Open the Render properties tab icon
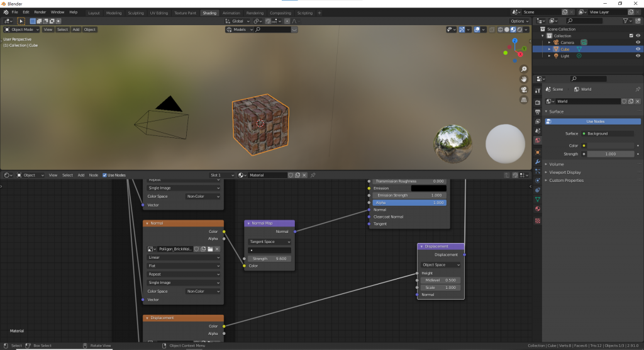 point(538,102)
